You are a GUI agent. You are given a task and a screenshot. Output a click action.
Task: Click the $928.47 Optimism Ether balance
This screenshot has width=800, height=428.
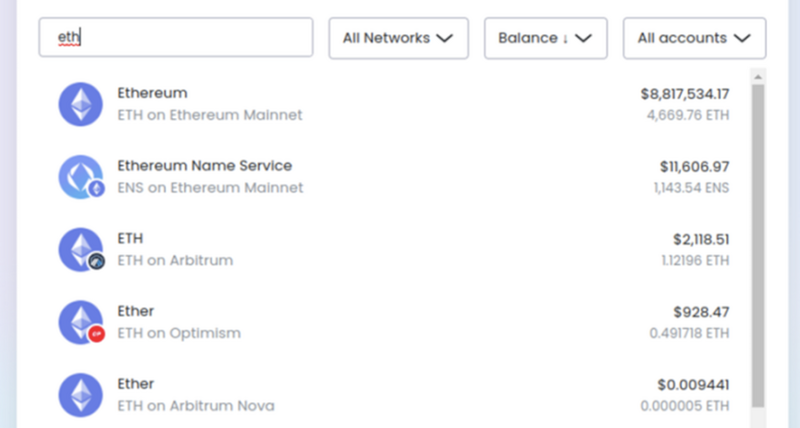pyautogui.click(x=701, y=312)
